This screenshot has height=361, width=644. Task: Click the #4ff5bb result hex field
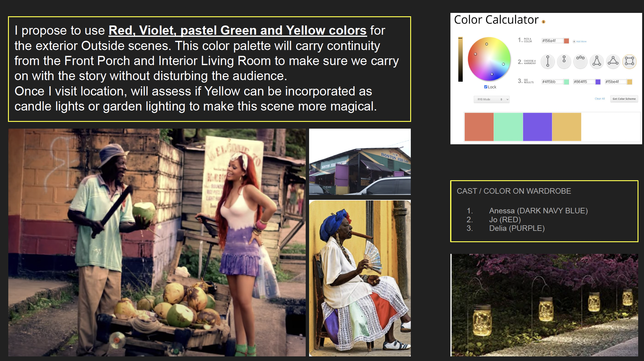(552, 82)
